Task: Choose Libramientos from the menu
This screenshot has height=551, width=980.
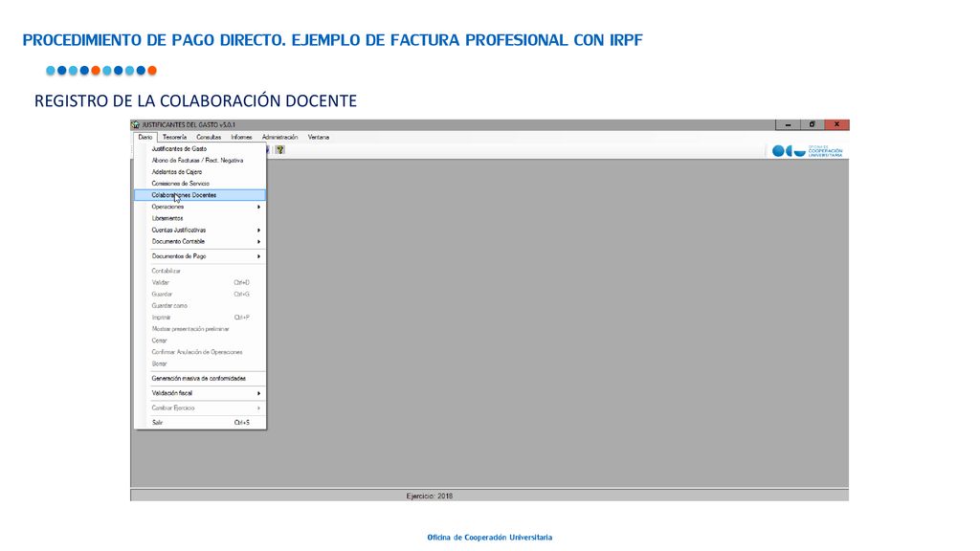Action: (x=200, y=219)
